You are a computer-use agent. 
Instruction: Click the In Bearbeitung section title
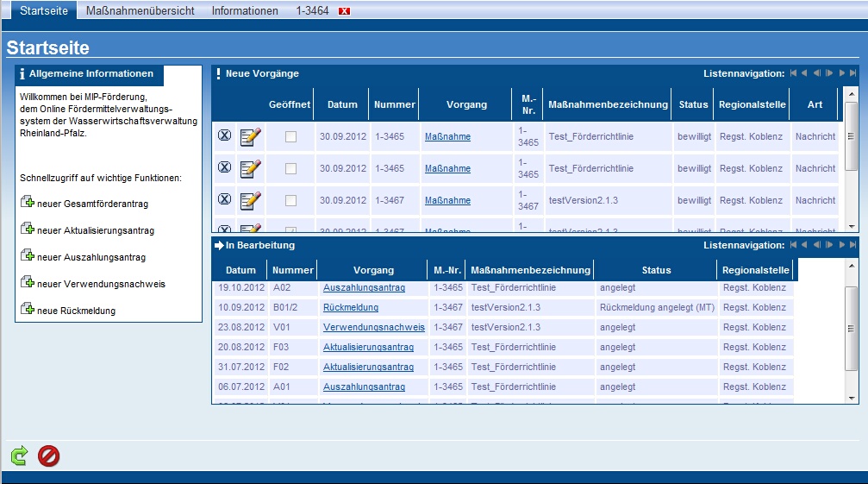point(259,245)
